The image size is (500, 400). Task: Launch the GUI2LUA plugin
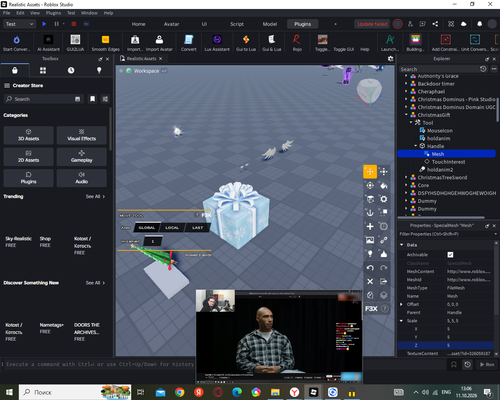(75, 43)
